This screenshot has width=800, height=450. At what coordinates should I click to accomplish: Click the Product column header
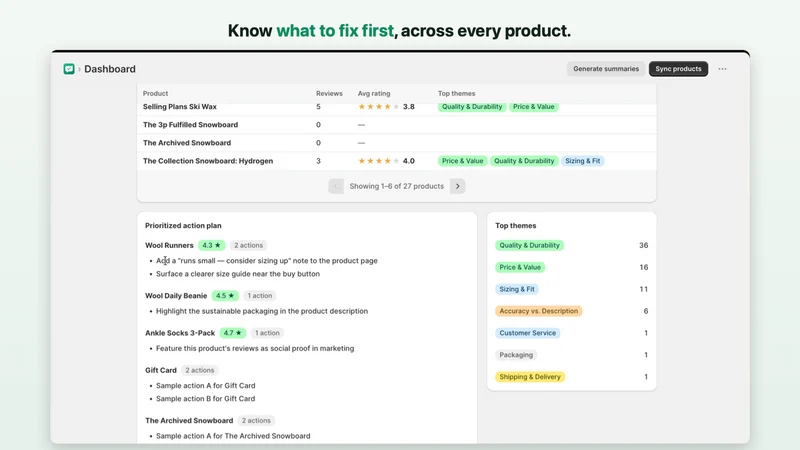pos(155,93)
